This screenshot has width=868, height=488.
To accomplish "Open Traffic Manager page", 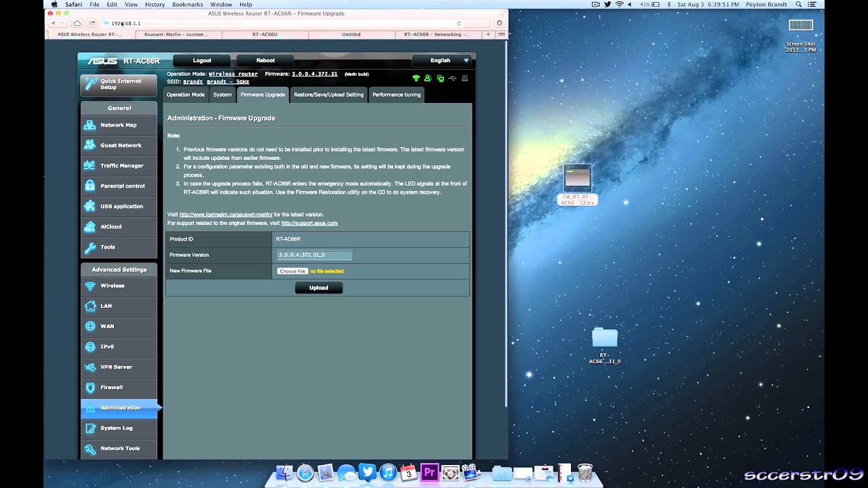I will pos(119,165).
